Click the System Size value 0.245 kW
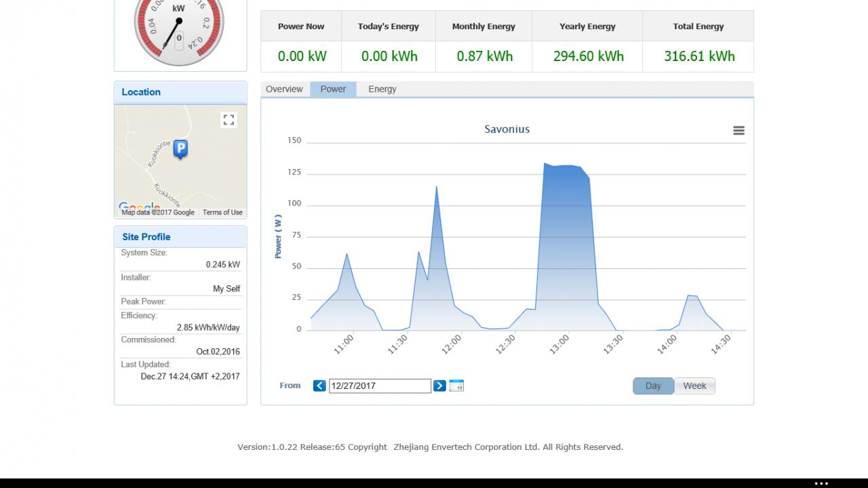Screen dimensions: 868x488 223,265
